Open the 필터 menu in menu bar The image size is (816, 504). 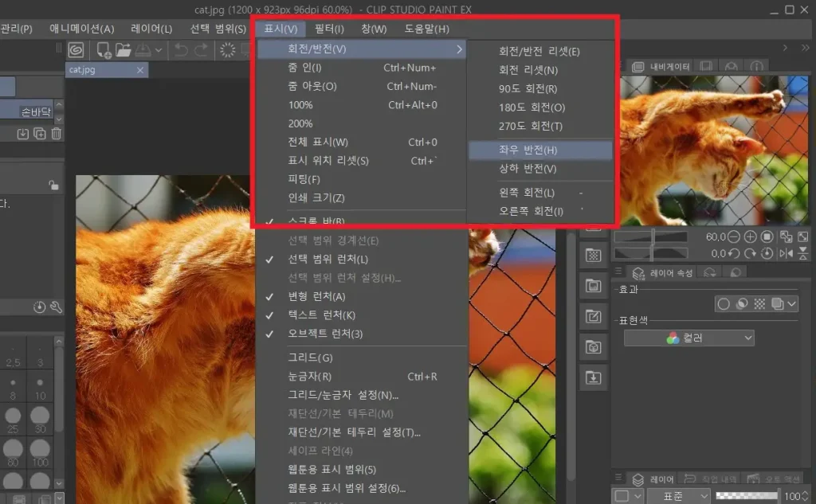tap(328, 29)
